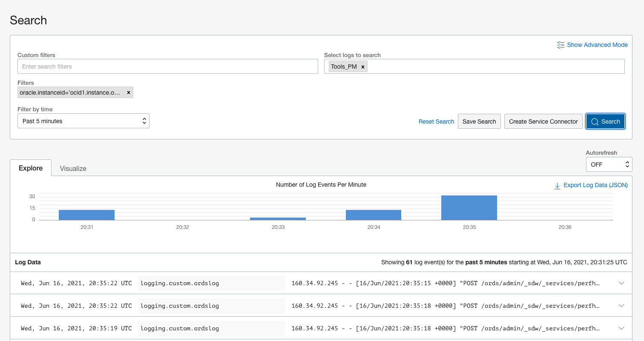This screenshot has width=644, height=341.
Task: Click the Export Log Data download icon
Action: pyautogui.click(x=557, y=185)
